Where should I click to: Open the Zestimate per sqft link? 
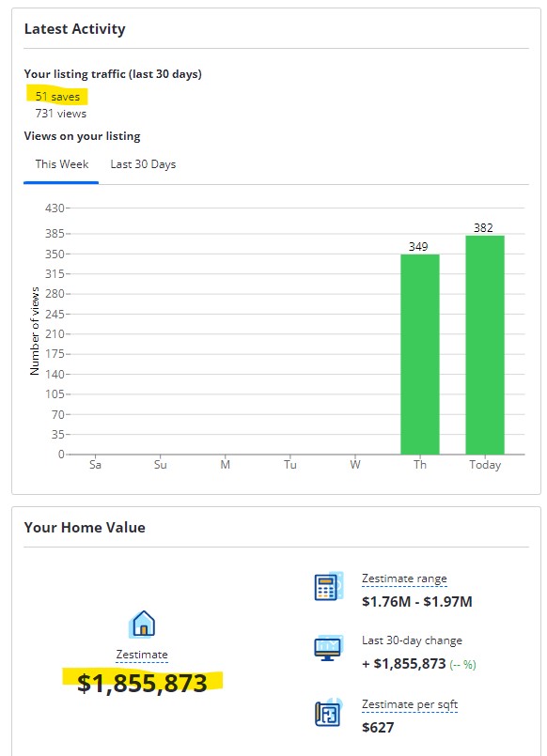410,704
